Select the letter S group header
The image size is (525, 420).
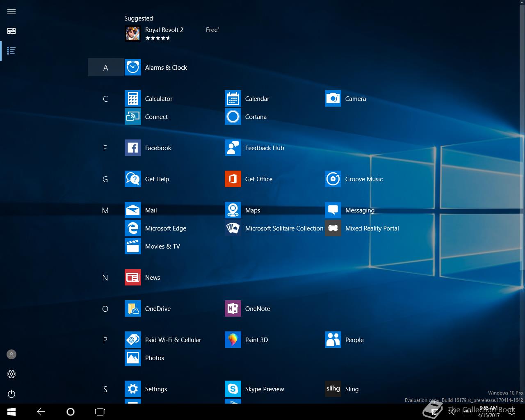tap(105, 389)
